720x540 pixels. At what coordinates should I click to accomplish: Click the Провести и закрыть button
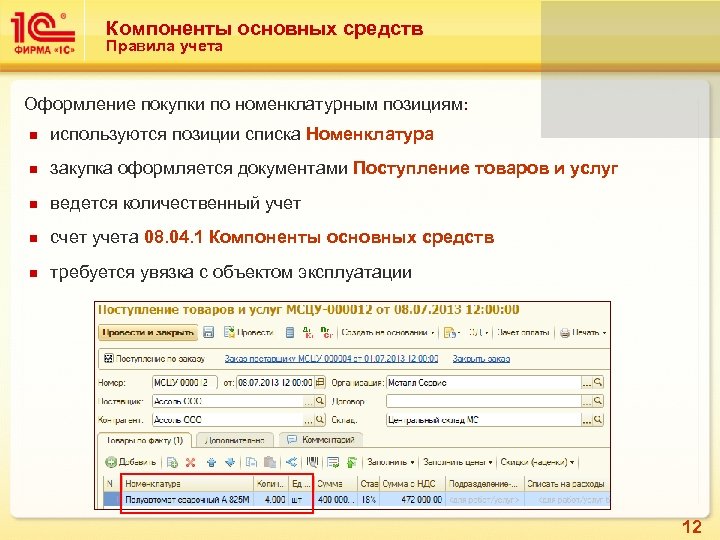coord(148,332)
